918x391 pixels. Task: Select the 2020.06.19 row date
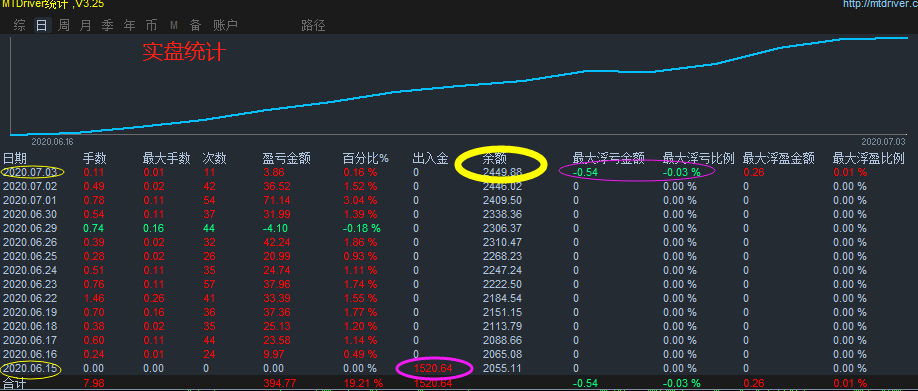[x=30, y=312]
